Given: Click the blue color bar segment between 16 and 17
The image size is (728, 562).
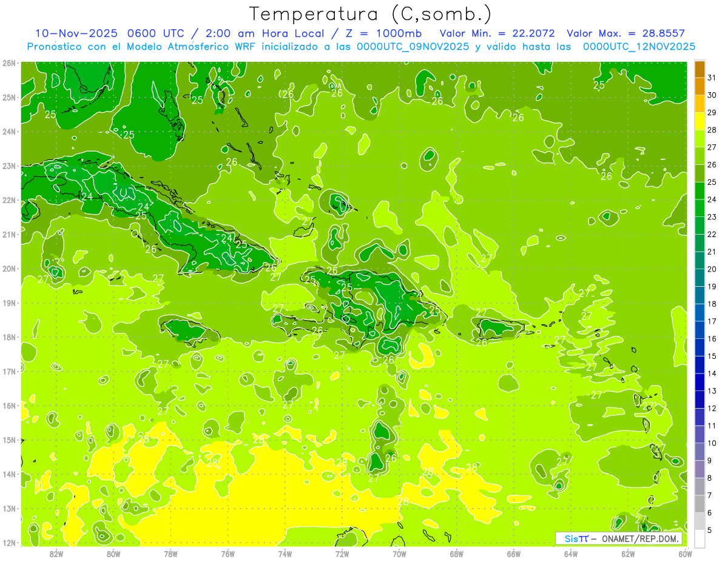Looking at the screenshot, I should 699,330.
